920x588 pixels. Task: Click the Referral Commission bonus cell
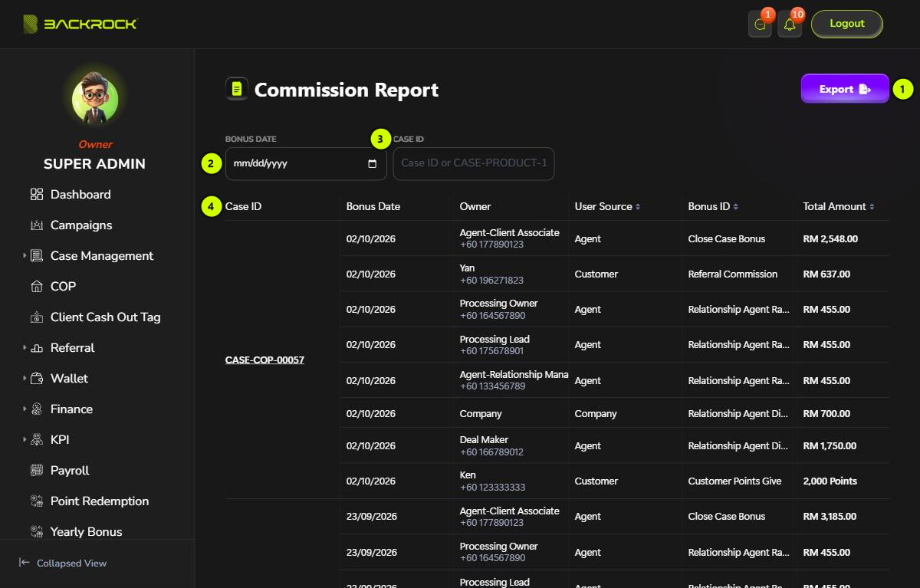click(733, 274)
